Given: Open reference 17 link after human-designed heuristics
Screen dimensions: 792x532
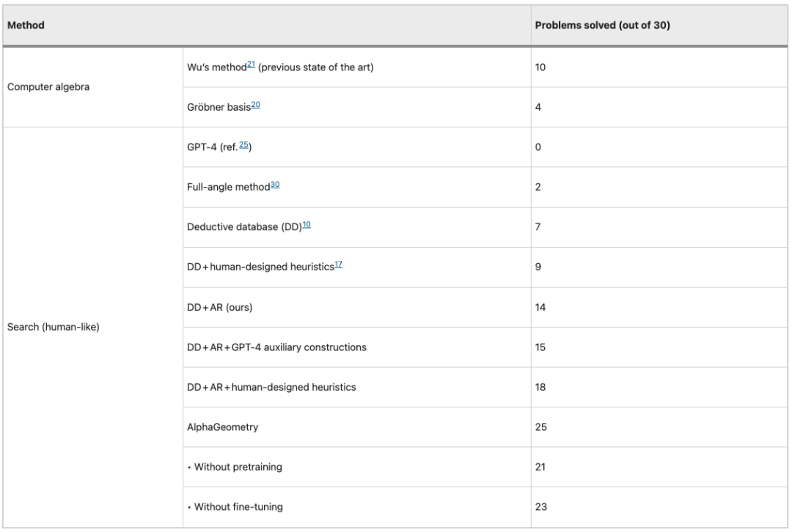Looking at the screenshot, I should coord(338,265).
